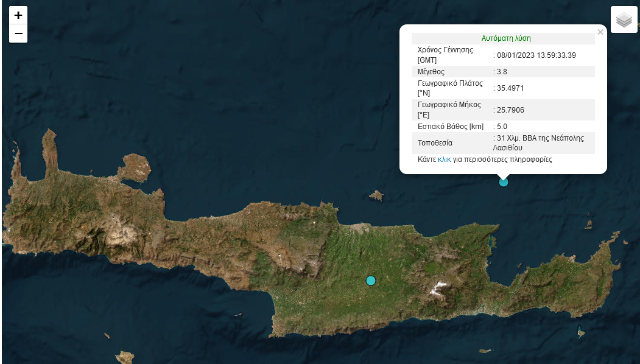Select the latitude value 35.4971

(510, 88)
